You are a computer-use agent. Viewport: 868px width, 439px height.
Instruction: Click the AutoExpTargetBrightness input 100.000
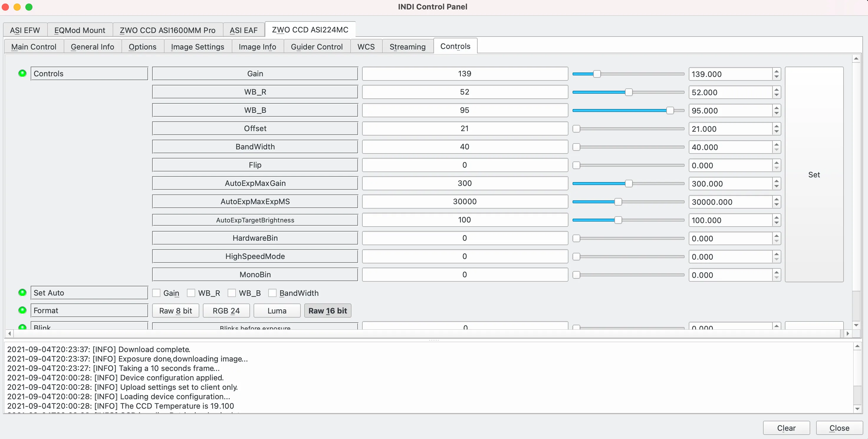730,220
